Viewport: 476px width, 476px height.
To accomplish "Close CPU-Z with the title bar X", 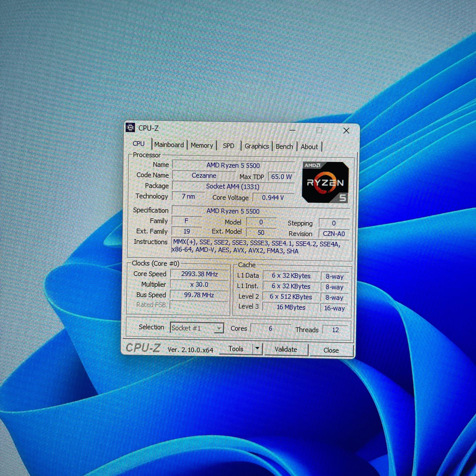I will (x=346, y=131).
